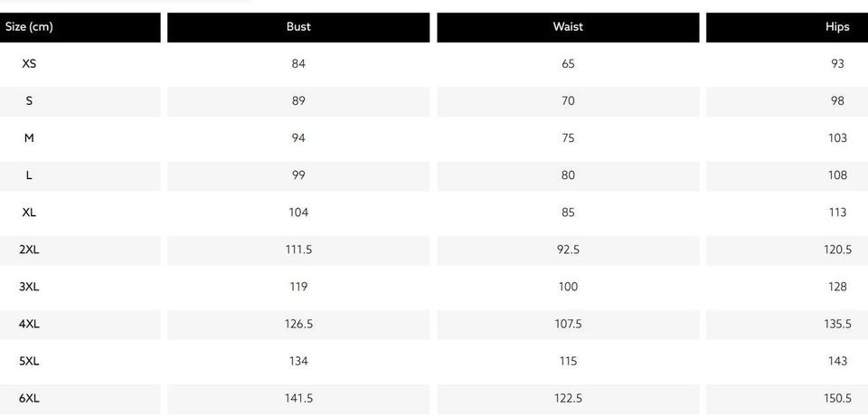Click hips value 128 for 3XL

[837, 287]
